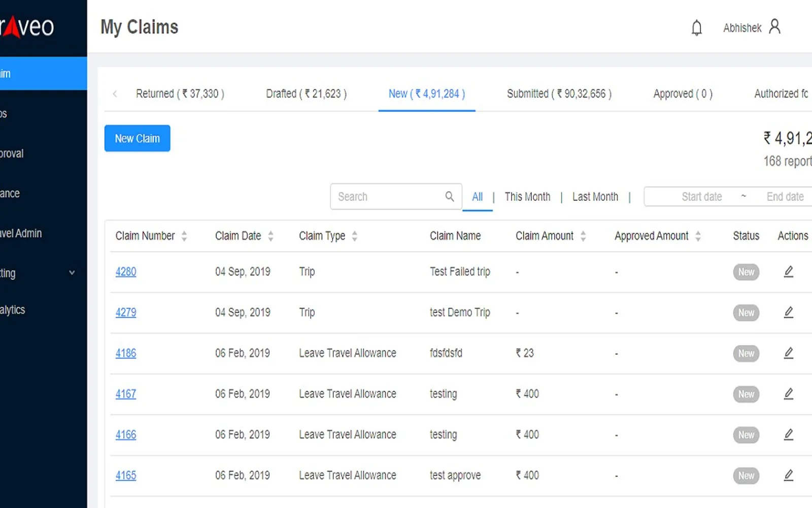Select 'test approve' claim name
The width and height of the screenshot is (812, 508).
(455, 475)
